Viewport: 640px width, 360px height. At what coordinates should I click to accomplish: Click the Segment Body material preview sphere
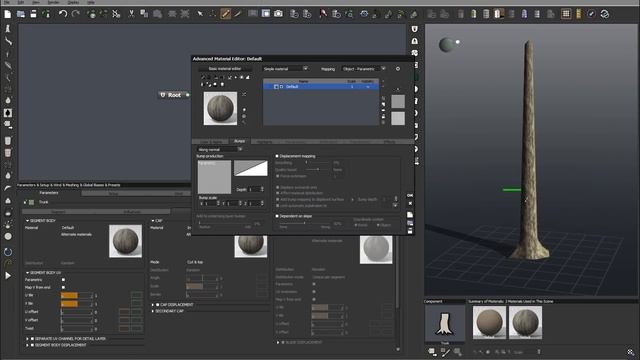tap(126, 241)
